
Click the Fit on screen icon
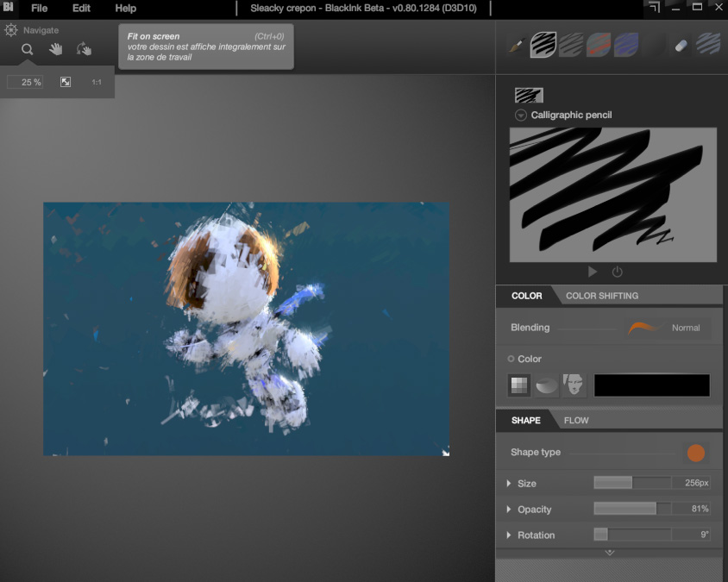tap(66, 82)
